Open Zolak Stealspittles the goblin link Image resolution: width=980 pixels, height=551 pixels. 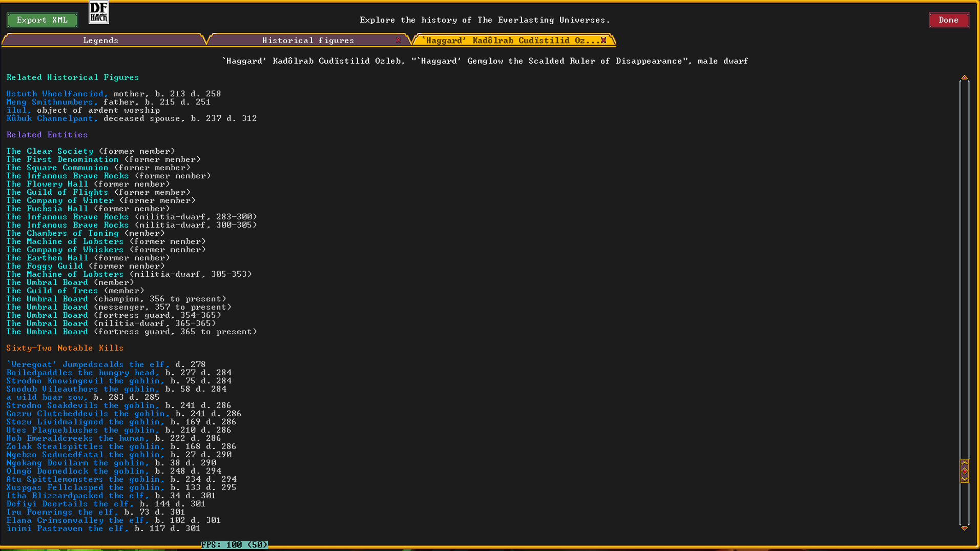(x=86, y=446)
